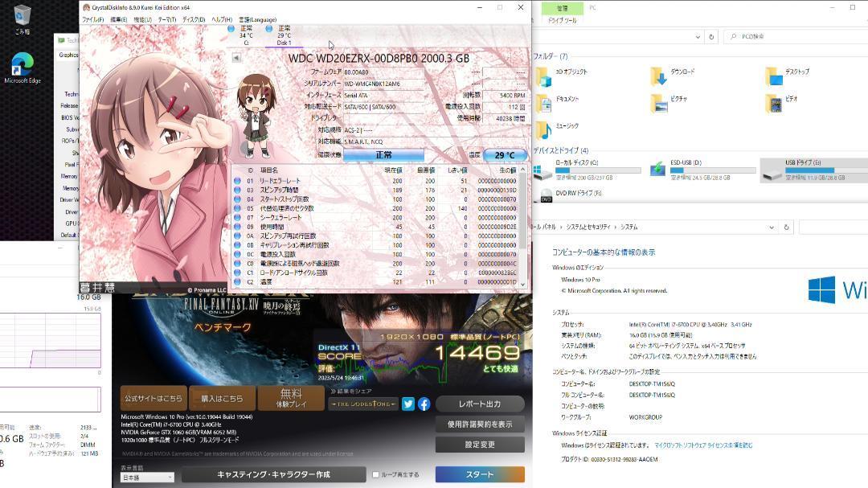Screen dimensions: 868x488
Task: Share the benchmark result on Facebook
Action: tap(424, 404)
